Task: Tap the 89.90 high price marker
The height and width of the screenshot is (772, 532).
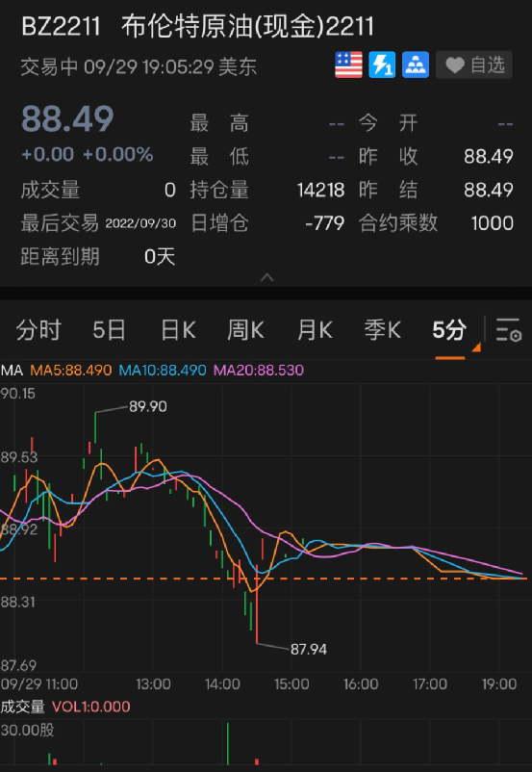Action: (147, 406)
